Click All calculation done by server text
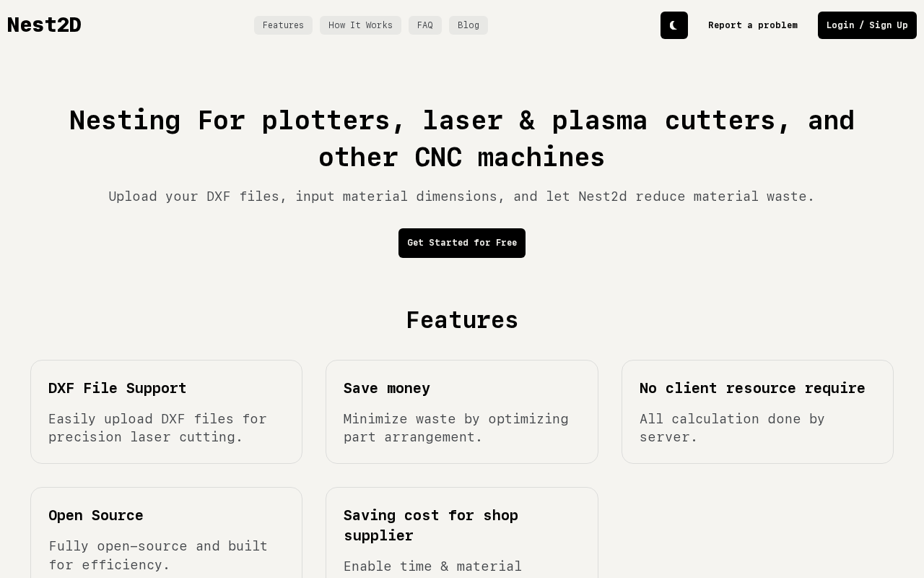This screenshot has width=924, height=578. (732, 428)
